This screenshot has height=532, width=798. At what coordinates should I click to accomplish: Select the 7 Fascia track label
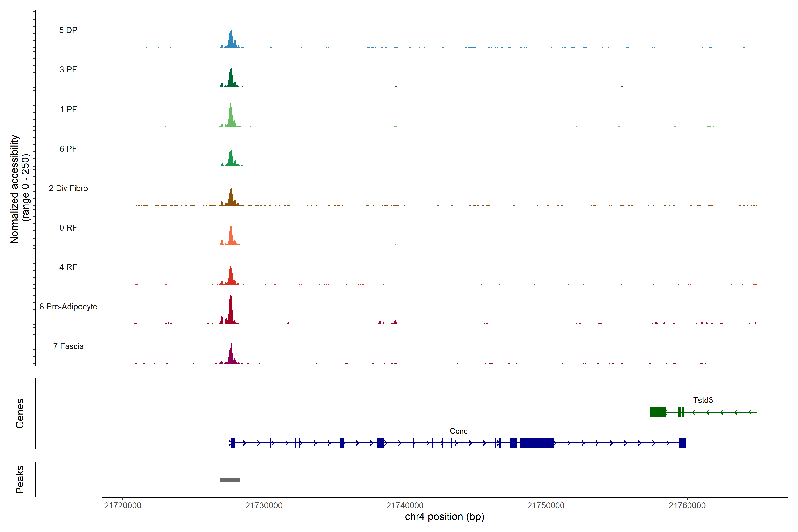(68, 346)
